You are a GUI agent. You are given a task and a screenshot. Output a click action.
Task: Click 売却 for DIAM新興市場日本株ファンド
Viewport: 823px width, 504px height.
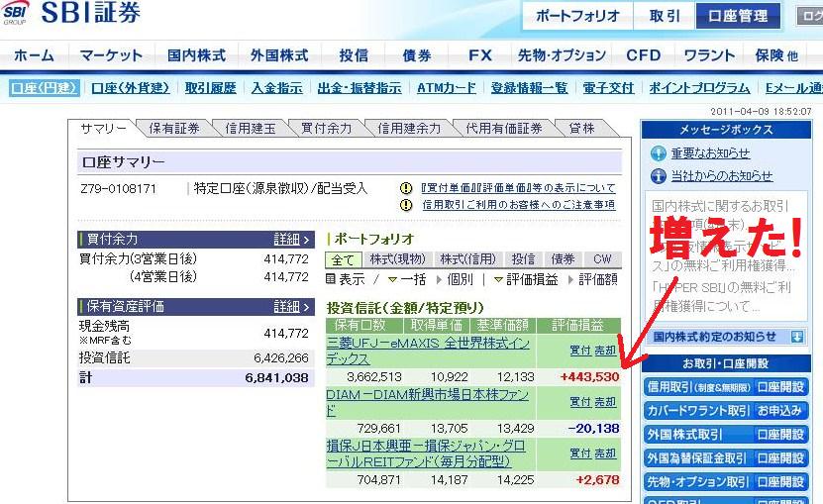click(x=605, y=402)
